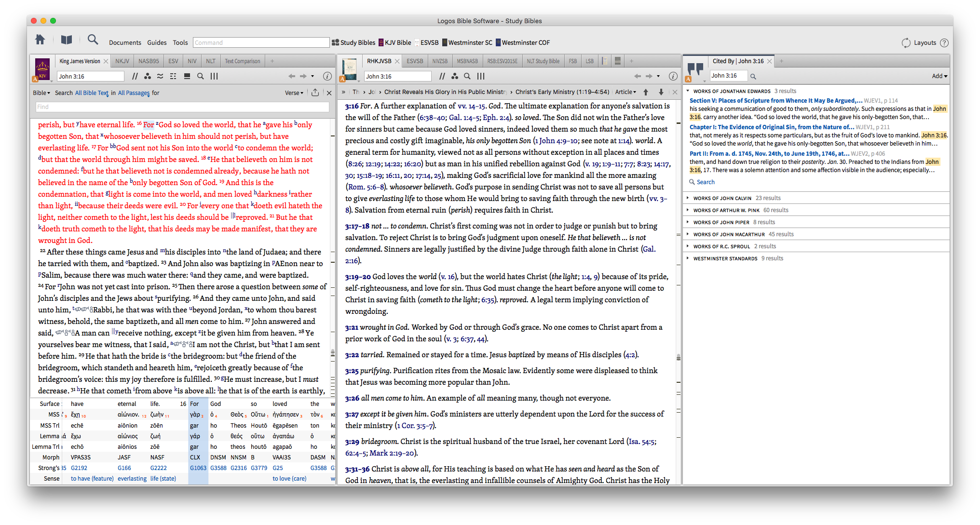Screen dimensions: 980x525
Task: Click the main toolbar Search magnifier
Action: click(93, 40)
